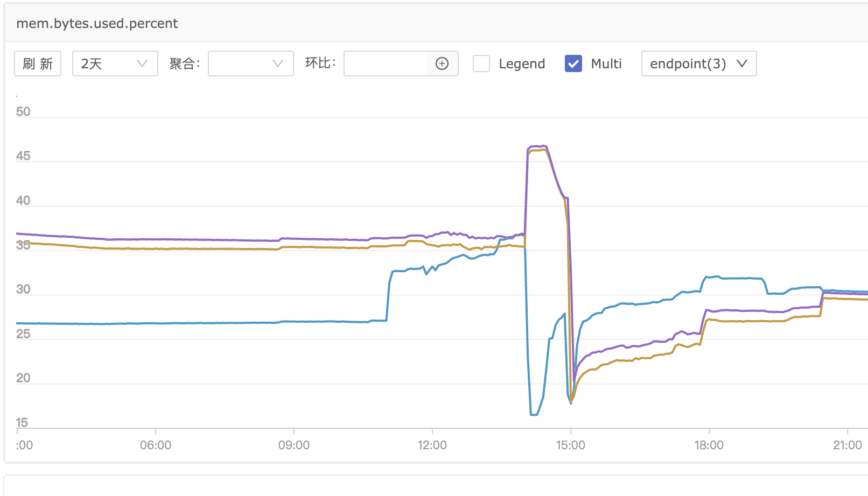Click the y-axis label 50

(23, 112)
